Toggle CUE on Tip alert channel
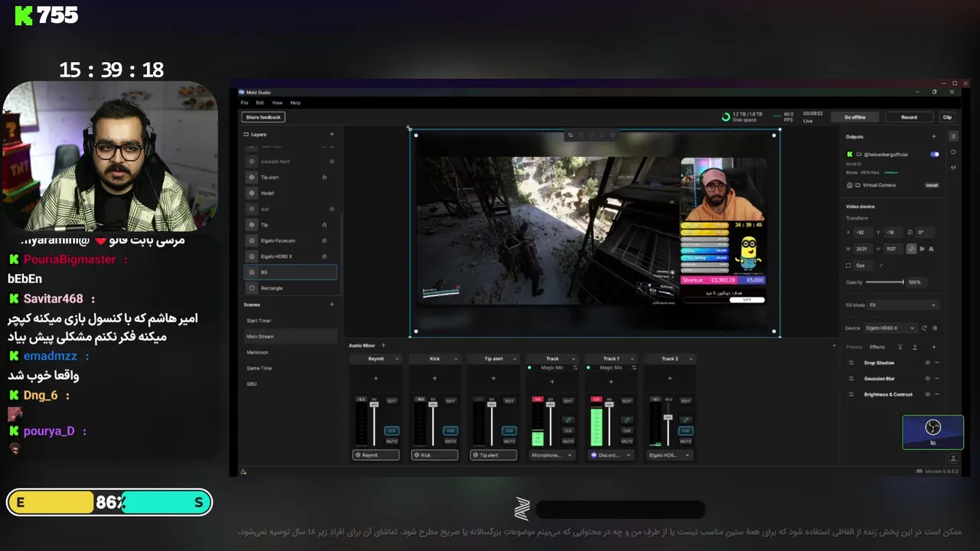Viewport: 980px width, 551px height. pyautogui.click(x=509, y=431)
